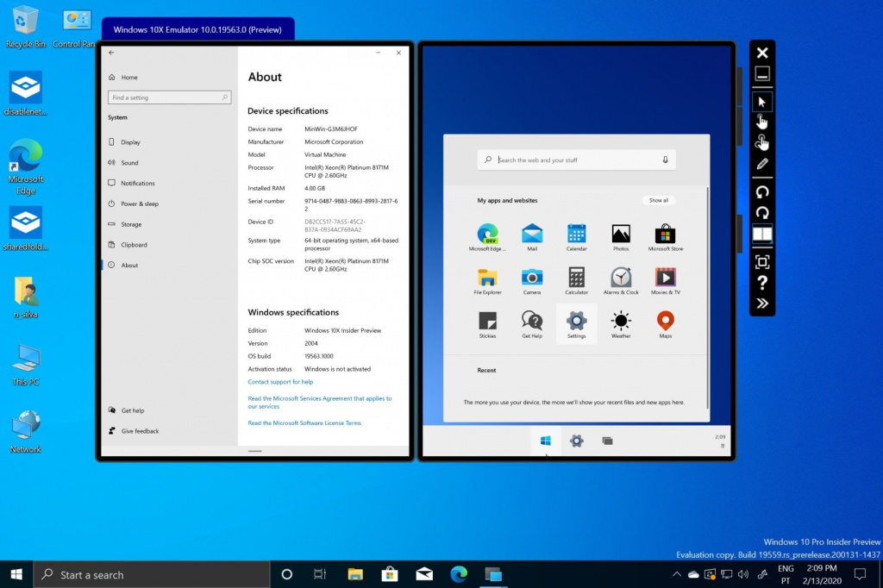The width and height of the screenshot is (883, 588).
Task: Launch the Camera app
Action: (532, 277)
